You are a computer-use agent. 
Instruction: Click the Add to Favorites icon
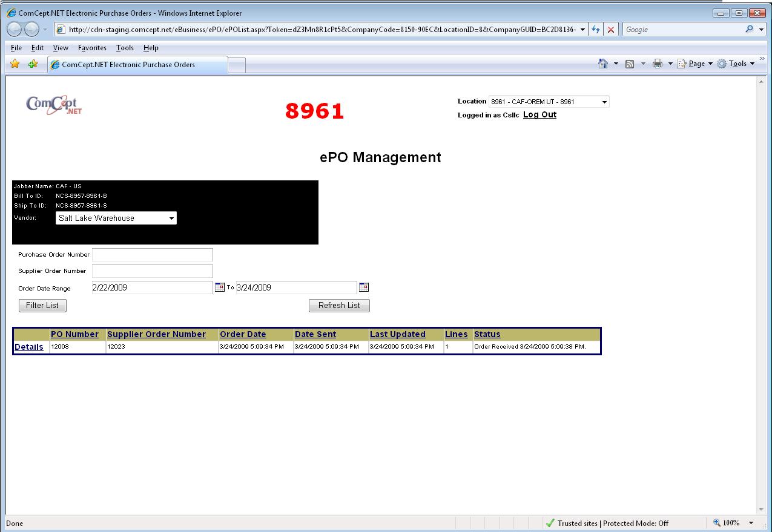point(33,64)
